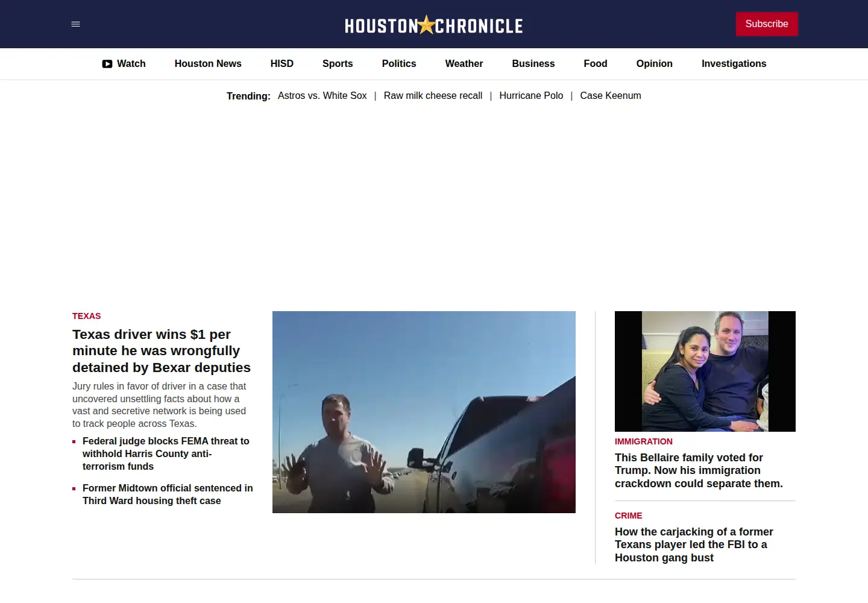Click the couple photo thumbnail
The width and height of the screenshot is (868, 603).
coord(705,371)
